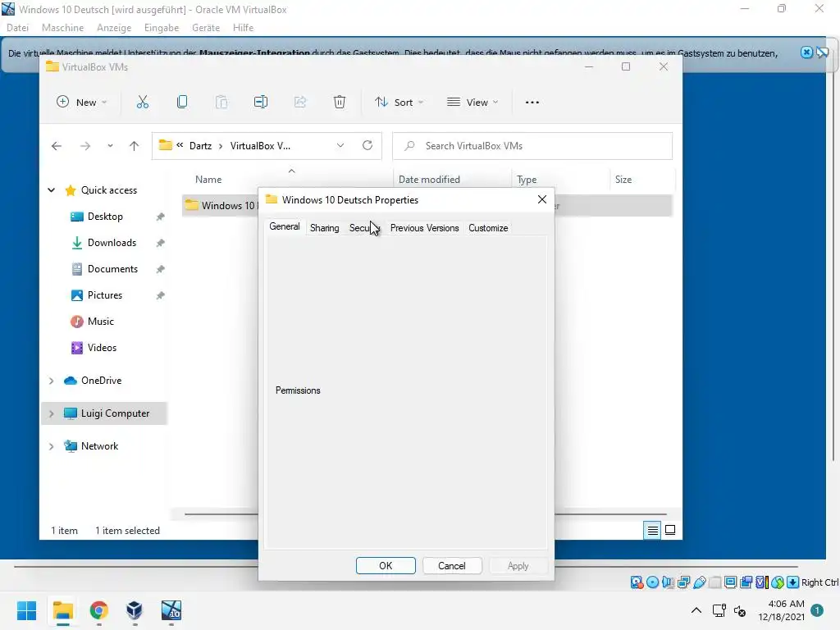The width and height of the screenshot is (840, 630).
Task: Switch to Large icons view layout icon
Action: 670,531
